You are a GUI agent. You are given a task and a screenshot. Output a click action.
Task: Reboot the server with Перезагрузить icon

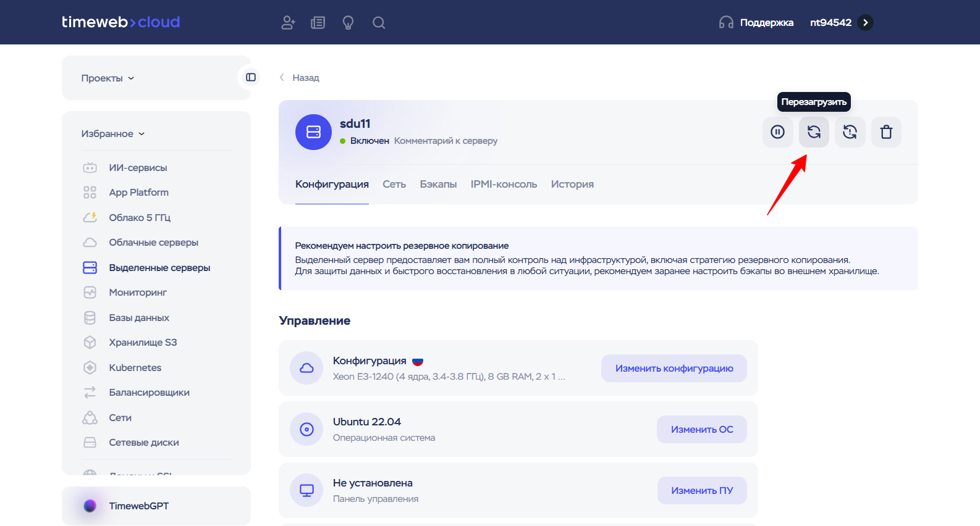point(814,132)
